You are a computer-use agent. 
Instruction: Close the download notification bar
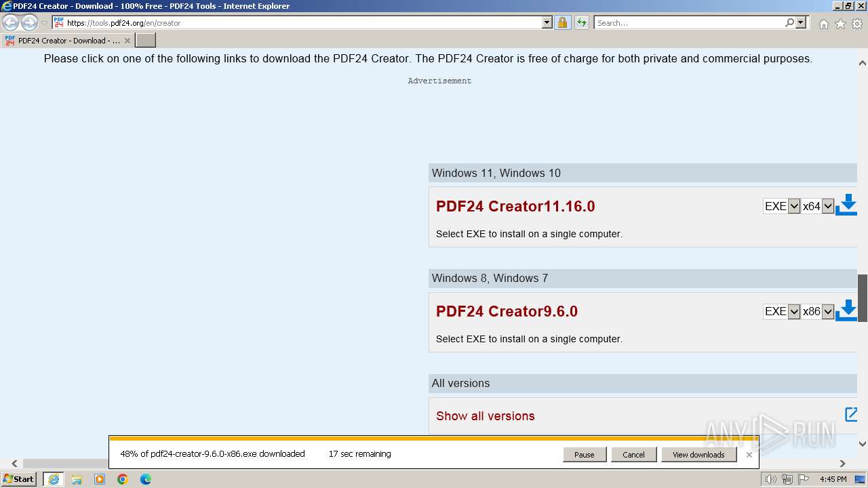coord(749,455)
